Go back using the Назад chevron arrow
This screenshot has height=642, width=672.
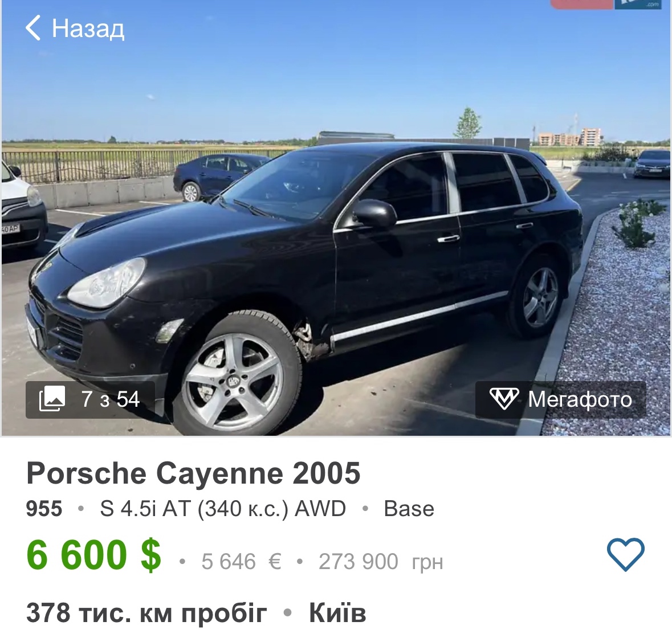click(33, 28)
